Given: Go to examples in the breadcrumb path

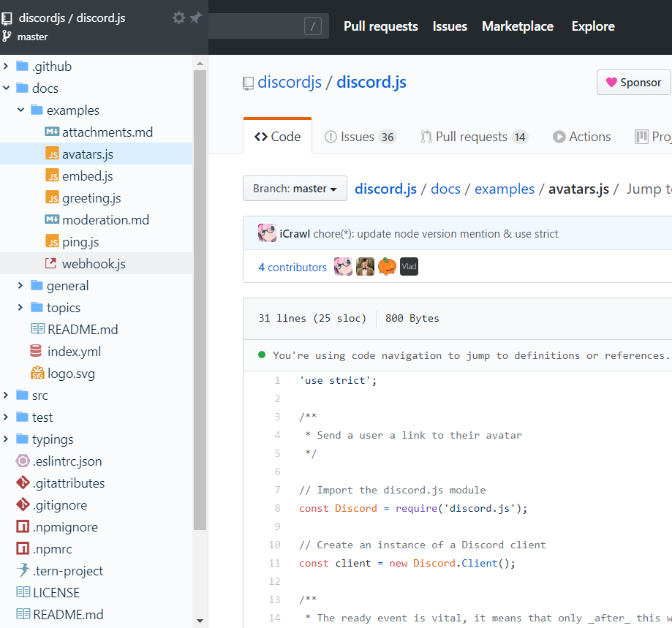Looking at the screenshot, I should pos(505,189).
